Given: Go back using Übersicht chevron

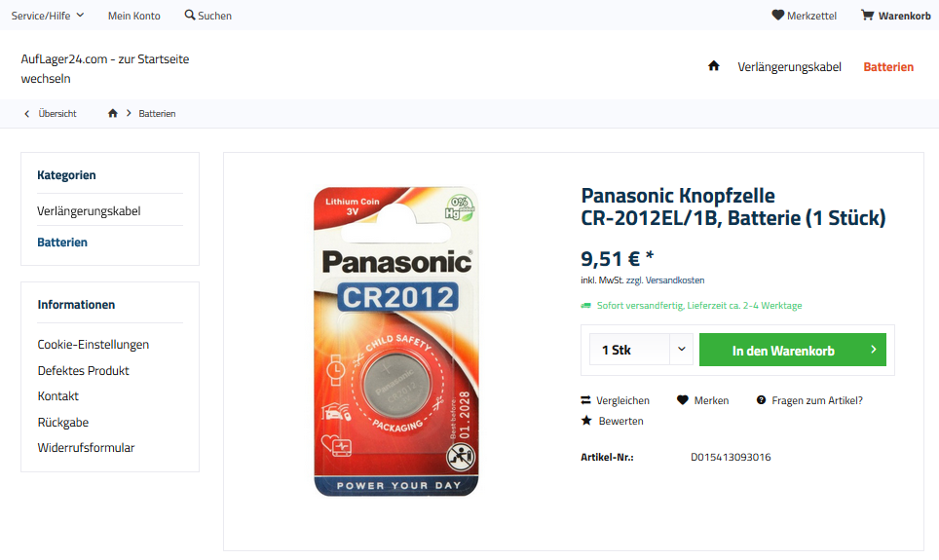Looking at the screenshot, I should click(x=26, y=114).
